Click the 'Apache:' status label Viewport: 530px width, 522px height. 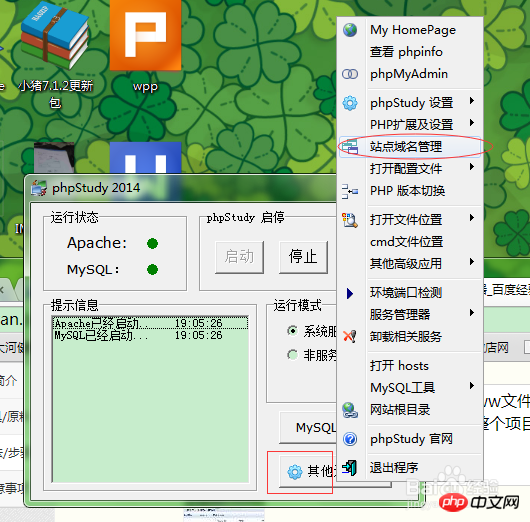pos(97,243)
